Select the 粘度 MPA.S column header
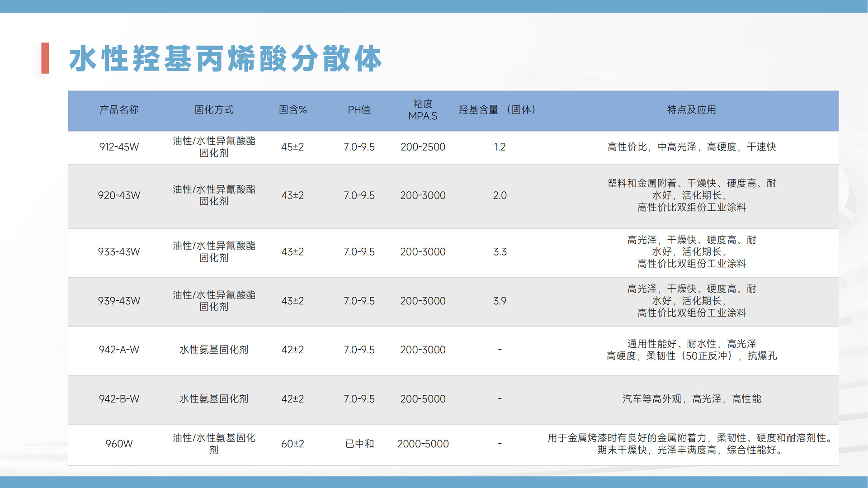The image size is (868, 488). [x=423, y=110]
